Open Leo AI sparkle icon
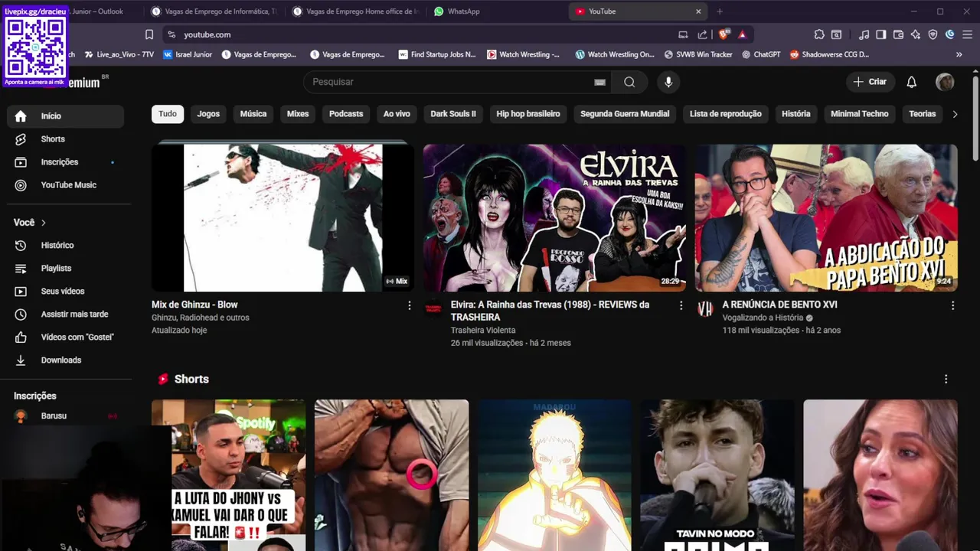The height and width of the screenshot is (551, 980). click(916, 34)
